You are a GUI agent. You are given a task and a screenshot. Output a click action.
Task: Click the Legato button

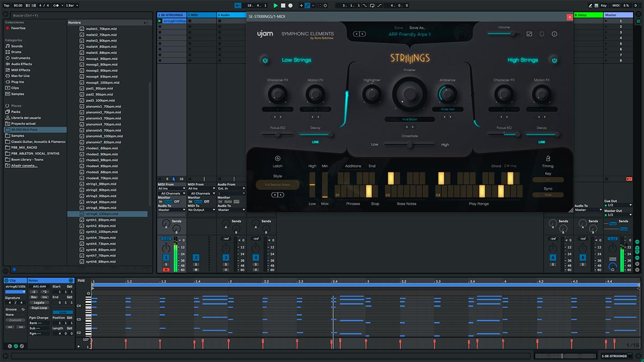[x=39, y=302]
